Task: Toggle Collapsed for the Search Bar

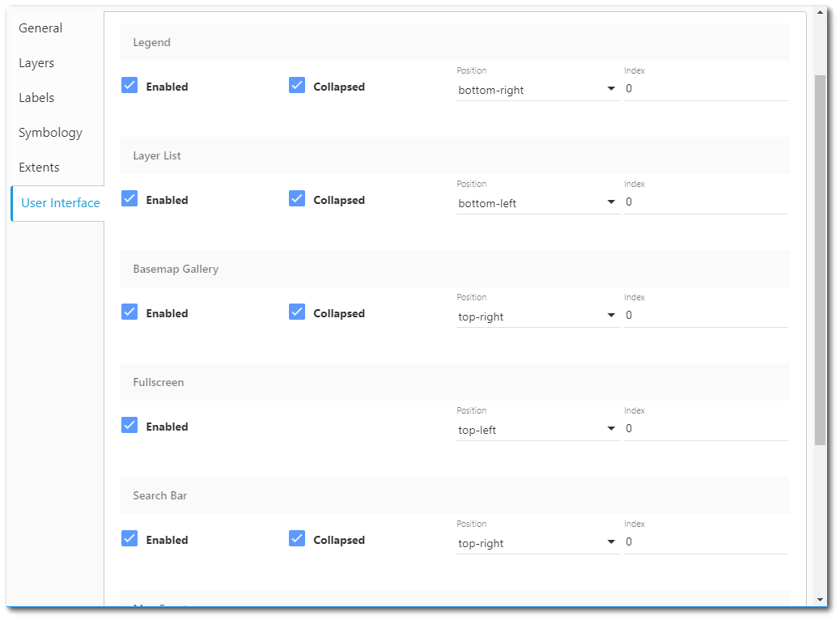Action: 297,538
